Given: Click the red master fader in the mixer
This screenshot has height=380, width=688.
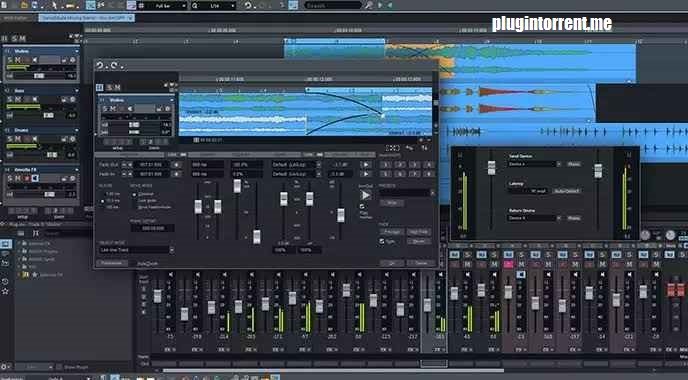Looking at the screenshot, I should tap(676, 289).
